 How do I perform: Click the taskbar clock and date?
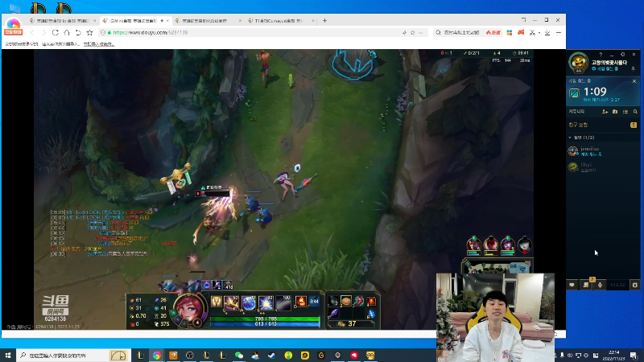[614, 355]
